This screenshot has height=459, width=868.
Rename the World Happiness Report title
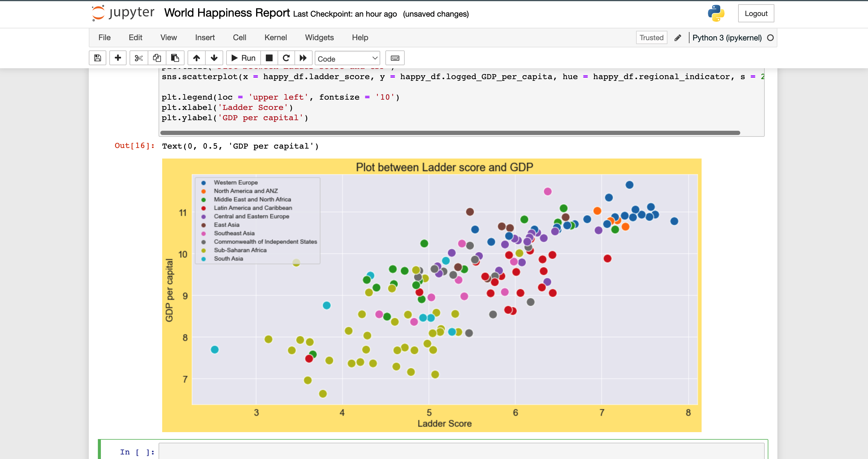click(227, 13)
